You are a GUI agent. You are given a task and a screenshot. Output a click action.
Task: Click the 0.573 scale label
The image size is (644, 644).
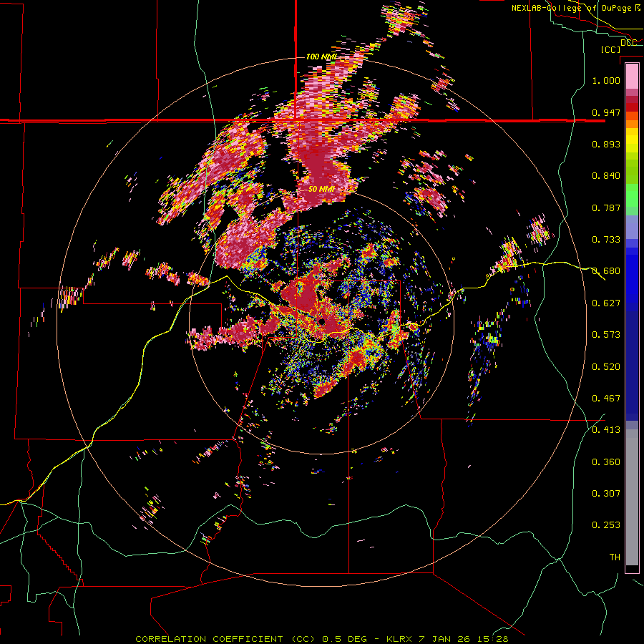606,335
